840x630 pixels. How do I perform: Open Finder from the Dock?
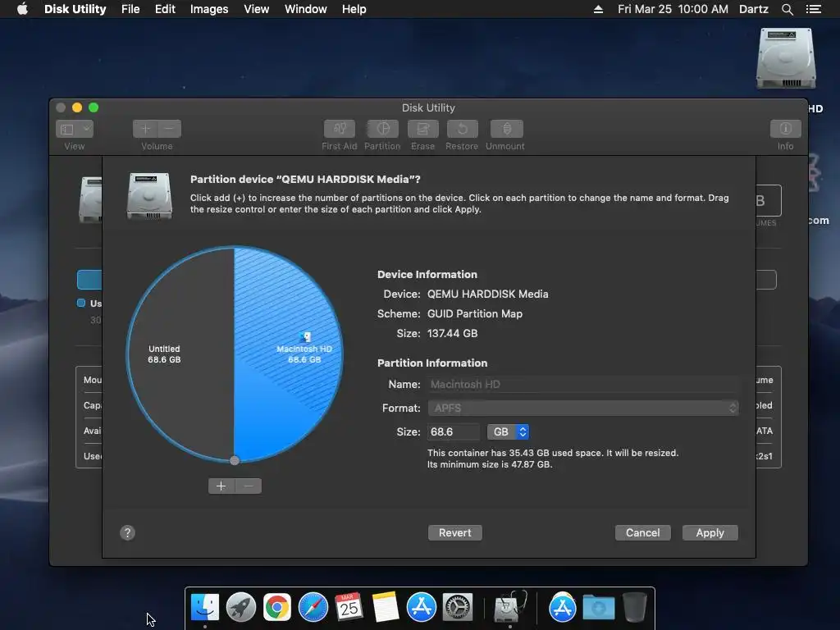click(x=205, y=608)
